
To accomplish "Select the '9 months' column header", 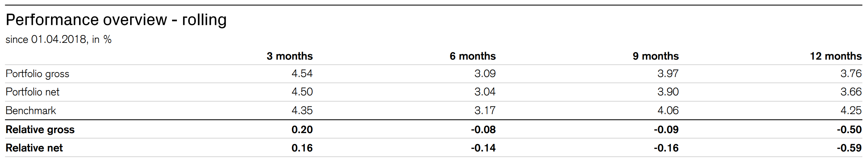I will (655, 56).
